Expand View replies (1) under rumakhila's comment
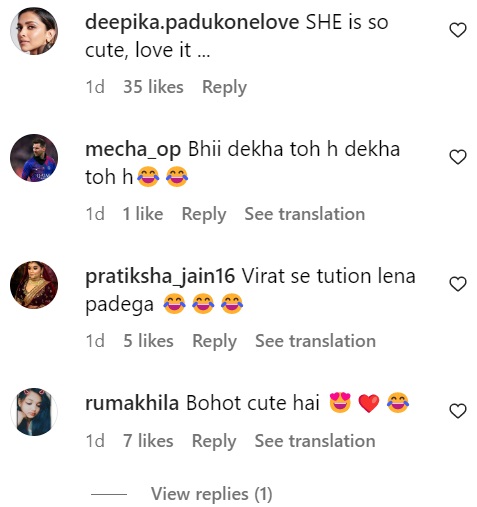Image resolution: width=477 pixels, height=507 pixels. click(211, 494)
